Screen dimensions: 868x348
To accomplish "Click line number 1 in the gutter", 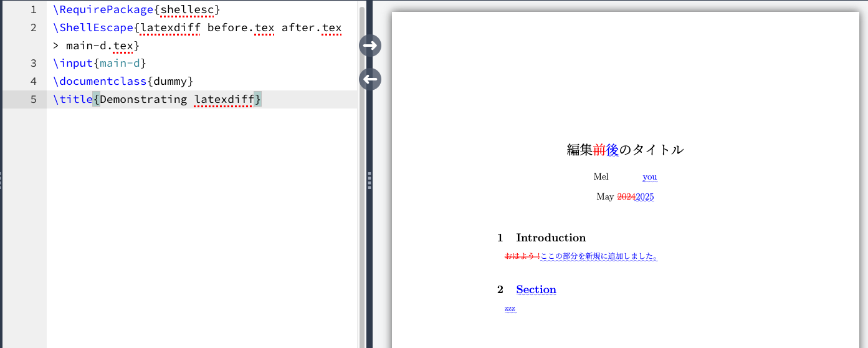I will (34, 10).
